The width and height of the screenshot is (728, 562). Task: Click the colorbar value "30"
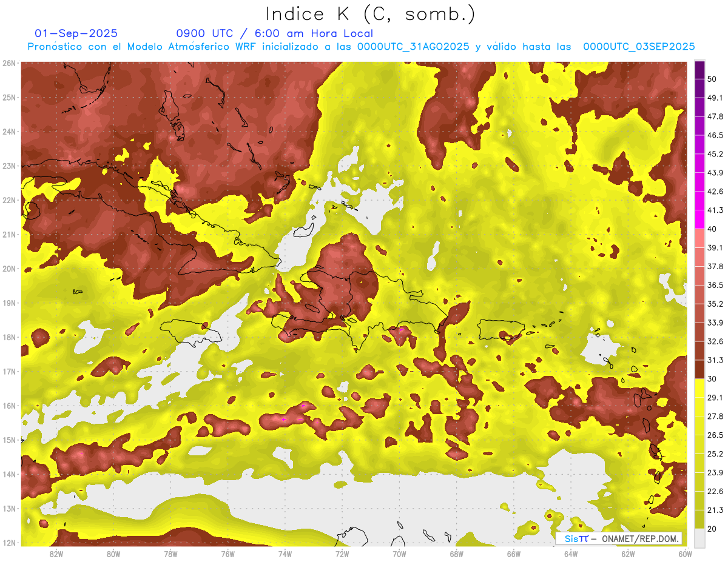(x=712, y=379)
